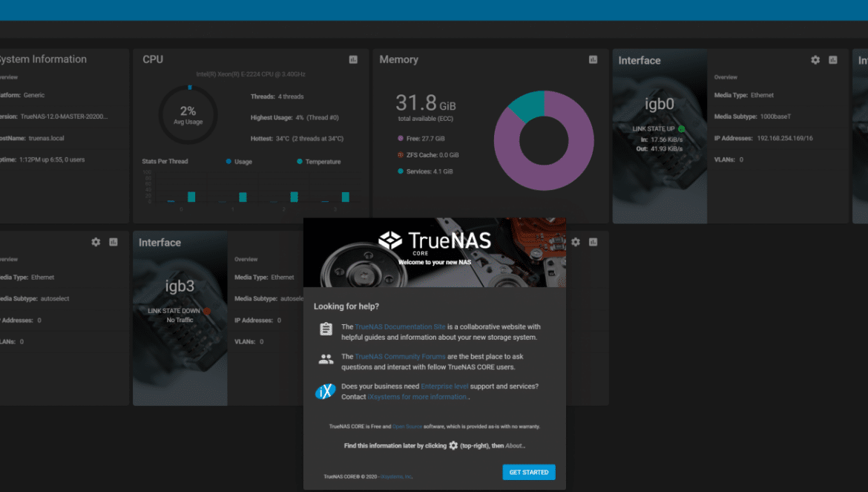The width and height of the screenshot is (868, 492).
Task: Click the TrueNAS CORE logo in dialog header
Action: 435,243
